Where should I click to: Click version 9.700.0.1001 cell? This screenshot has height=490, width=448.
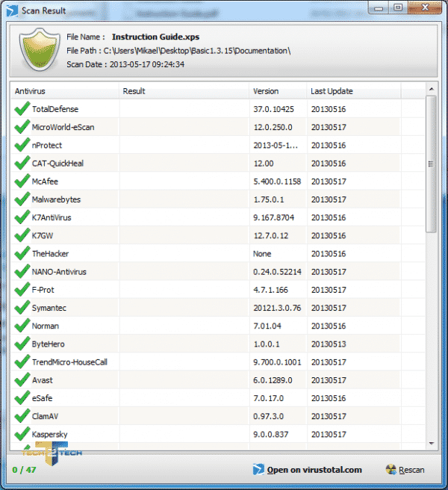tap(277, 362)
